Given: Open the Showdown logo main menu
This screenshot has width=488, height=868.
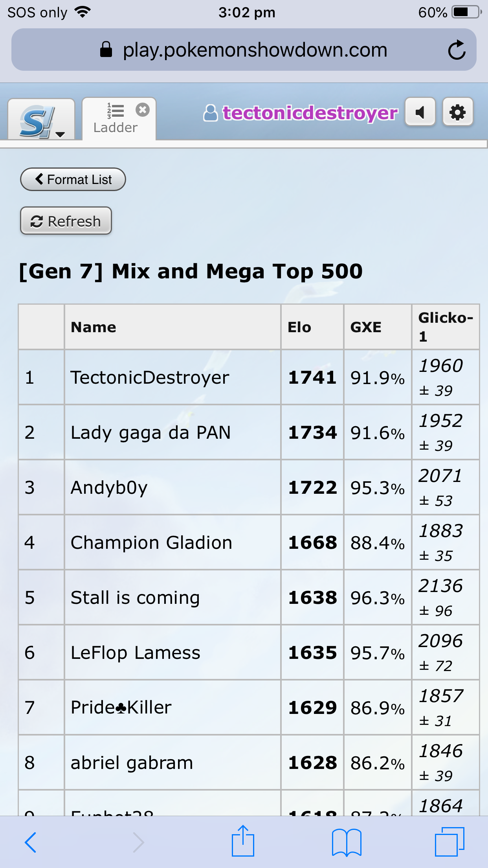Looking at the screenshot, I should (41, 119).
